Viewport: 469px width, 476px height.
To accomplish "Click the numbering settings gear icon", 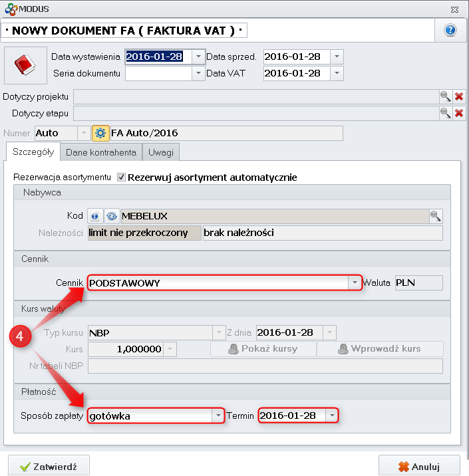I will pos(100,133).
